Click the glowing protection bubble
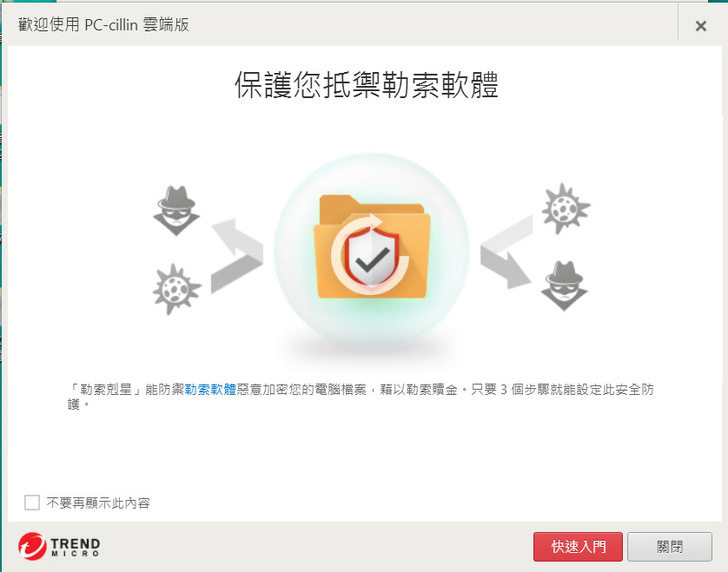728x572 pixels. point(372,251)
